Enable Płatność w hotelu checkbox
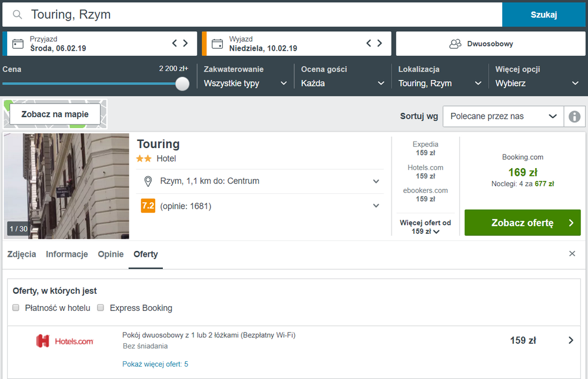Viewport: 588px width, 379px height. tap(16, 308)
